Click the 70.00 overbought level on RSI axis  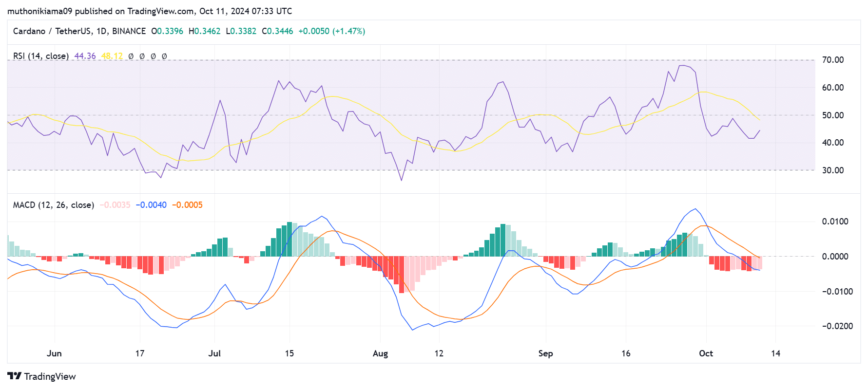[x=832, y=60]
